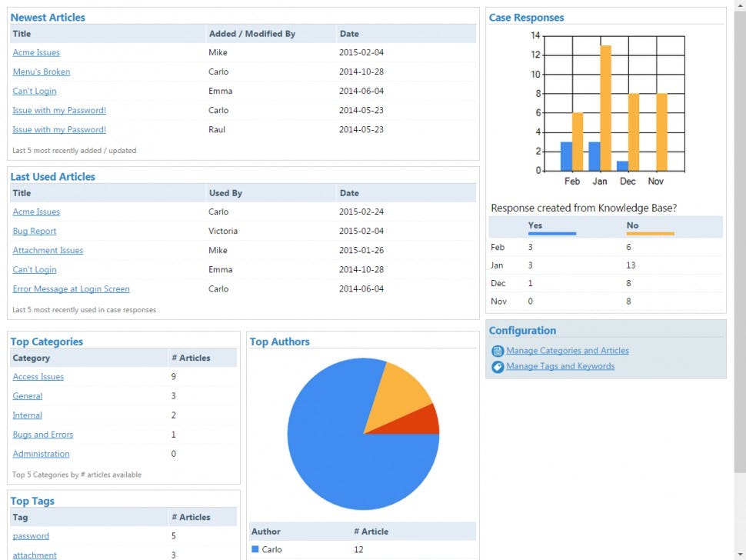Click the Newest Articles heading
This screenshot has width=746, height=560.
[x=48, y=18]
